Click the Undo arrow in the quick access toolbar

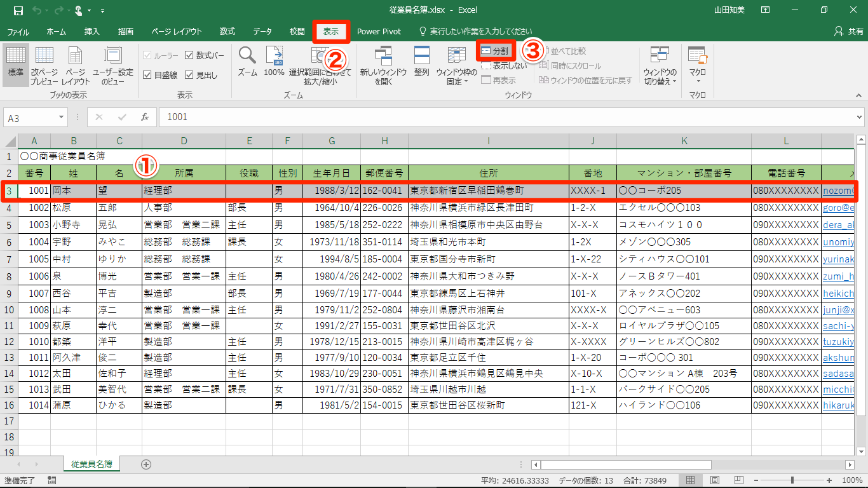click(x=36, y=10)
